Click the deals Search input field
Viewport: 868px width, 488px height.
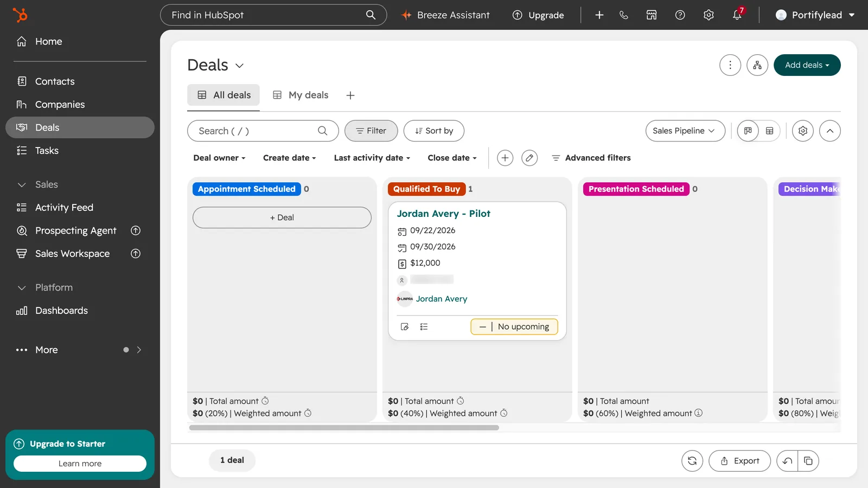coord(263,131)
